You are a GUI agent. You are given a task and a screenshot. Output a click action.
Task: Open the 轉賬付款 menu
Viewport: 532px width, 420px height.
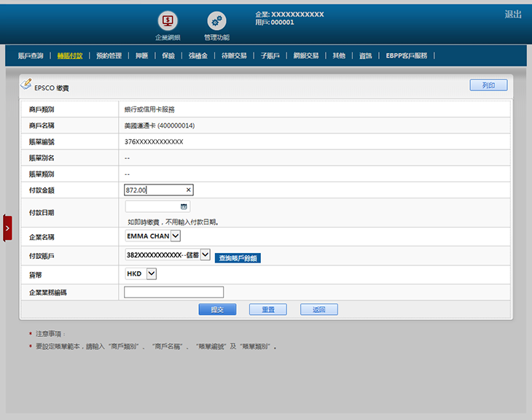(x=70, y=55)
